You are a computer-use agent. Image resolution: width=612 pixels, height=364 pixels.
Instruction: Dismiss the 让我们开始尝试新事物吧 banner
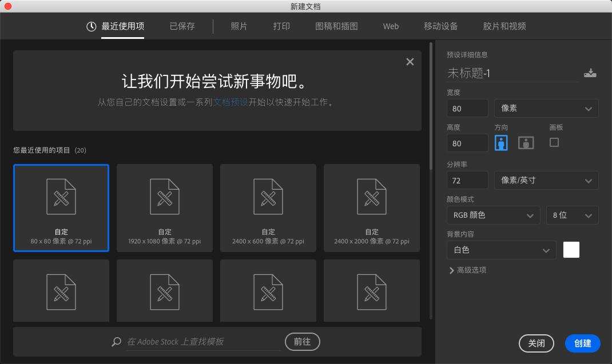[x=410, y=62]
